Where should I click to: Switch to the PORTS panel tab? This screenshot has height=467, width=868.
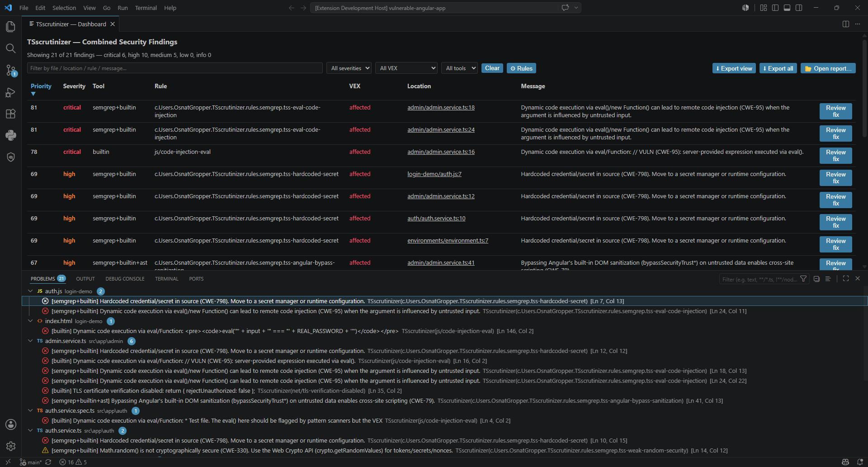point(196,279)
